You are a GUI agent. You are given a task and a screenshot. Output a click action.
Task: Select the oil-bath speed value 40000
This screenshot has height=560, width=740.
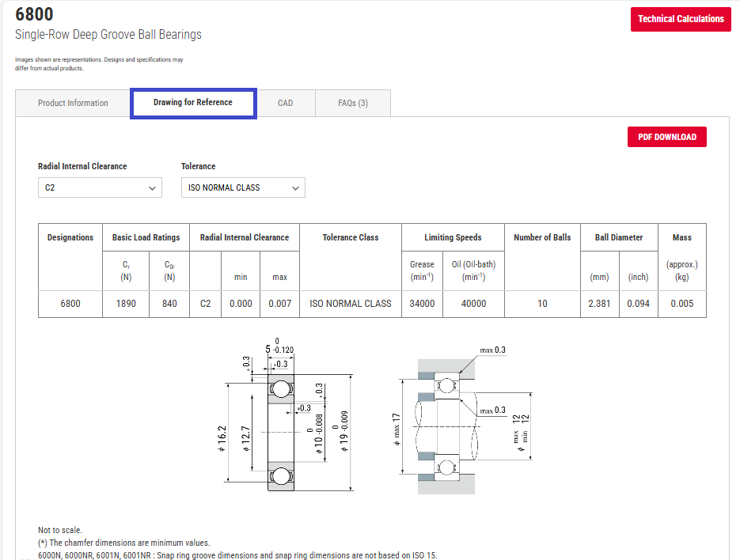coord(473,304)
